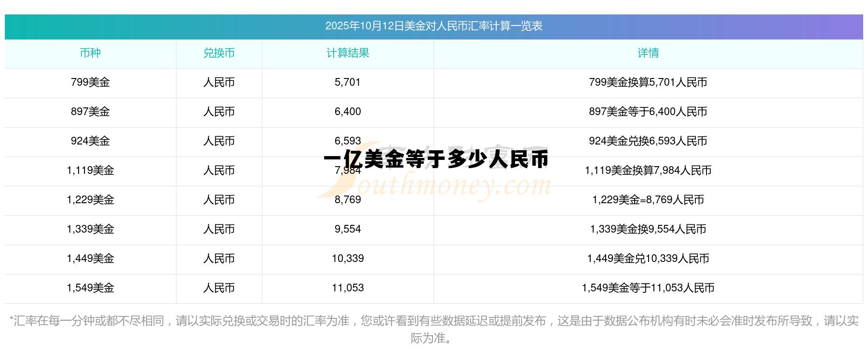
Task: Select the 详情 column header
Action: coord(648,53)
